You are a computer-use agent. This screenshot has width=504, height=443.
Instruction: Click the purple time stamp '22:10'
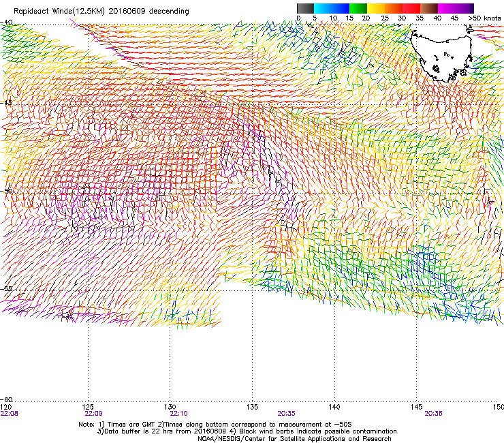tap(178, 414)
